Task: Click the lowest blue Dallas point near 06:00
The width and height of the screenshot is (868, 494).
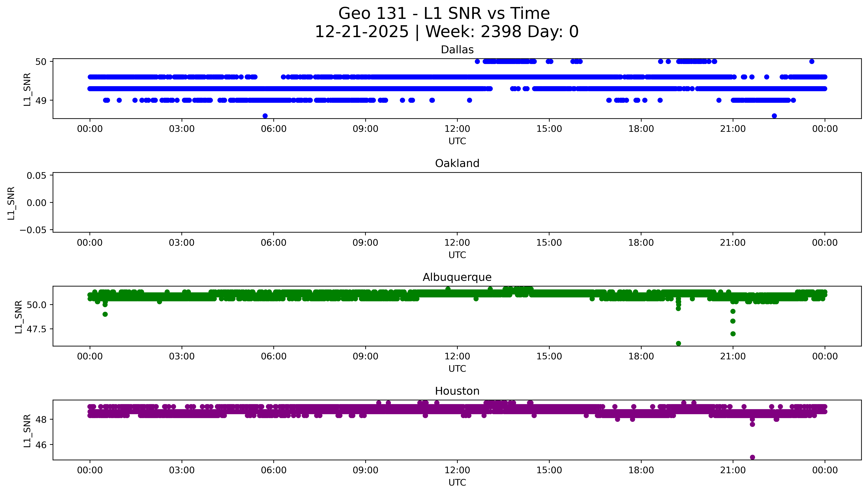Action: pyautogui.click(x=265, y=116)
